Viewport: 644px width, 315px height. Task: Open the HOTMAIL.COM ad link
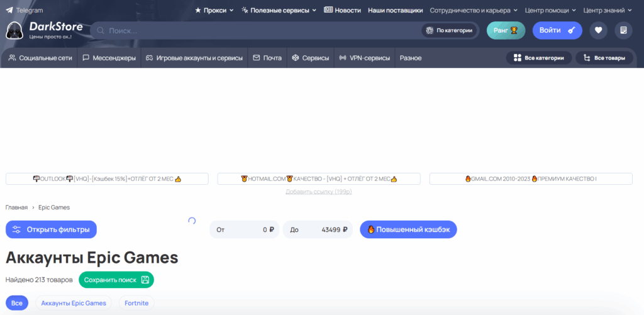click(x=319, y=179)
